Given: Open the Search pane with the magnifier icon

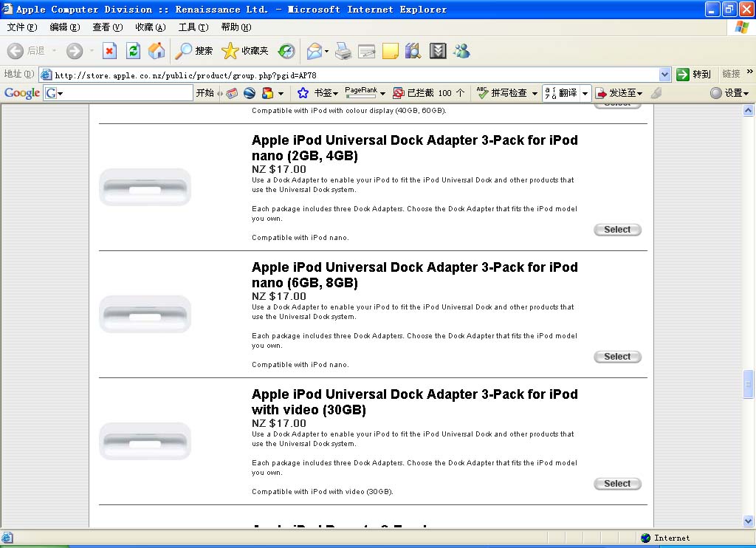Looking at the screenshot, I should point(183,51).
